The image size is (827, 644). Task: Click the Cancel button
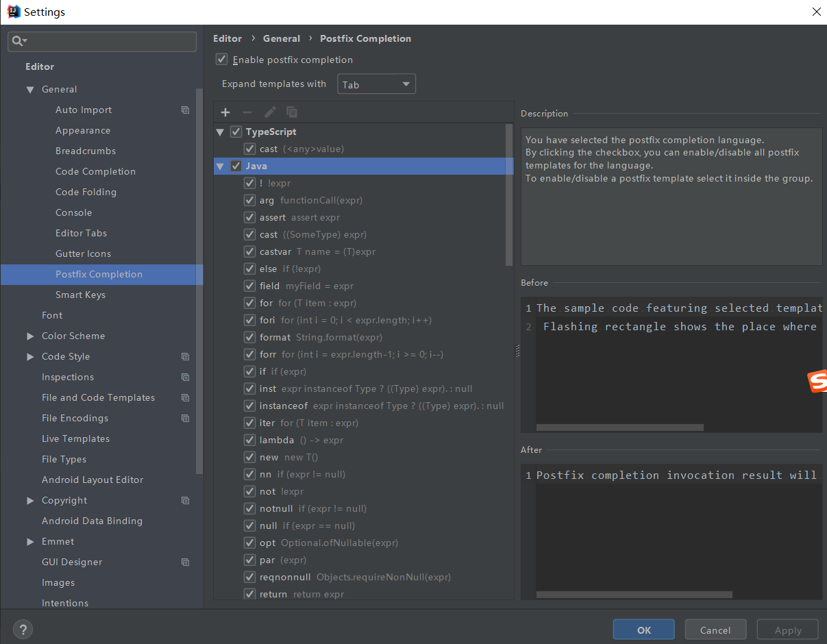[x=715, y=630]
